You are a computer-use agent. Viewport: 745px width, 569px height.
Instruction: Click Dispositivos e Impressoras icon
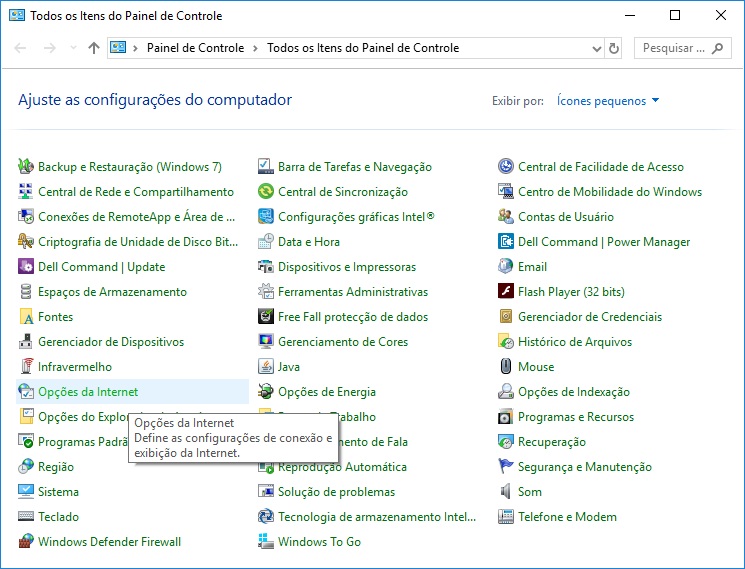(x=266, y=266)
